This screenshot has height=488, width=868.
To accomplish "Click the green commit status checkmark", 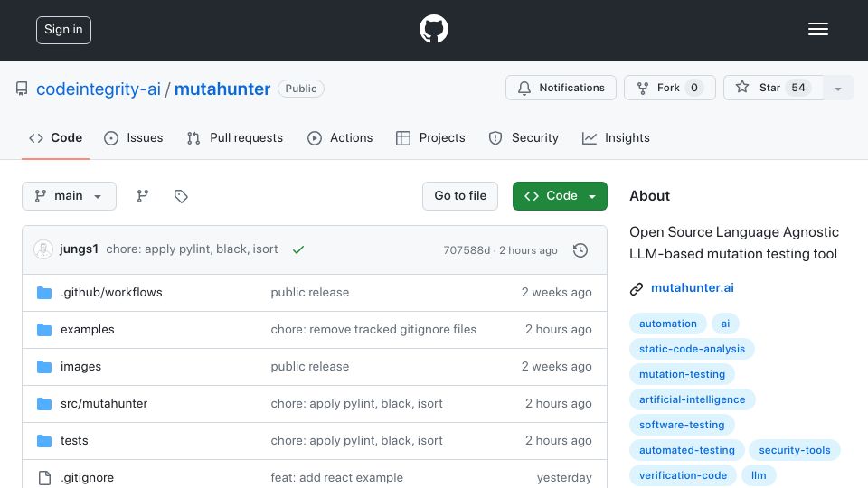I will tap(297, 249).
